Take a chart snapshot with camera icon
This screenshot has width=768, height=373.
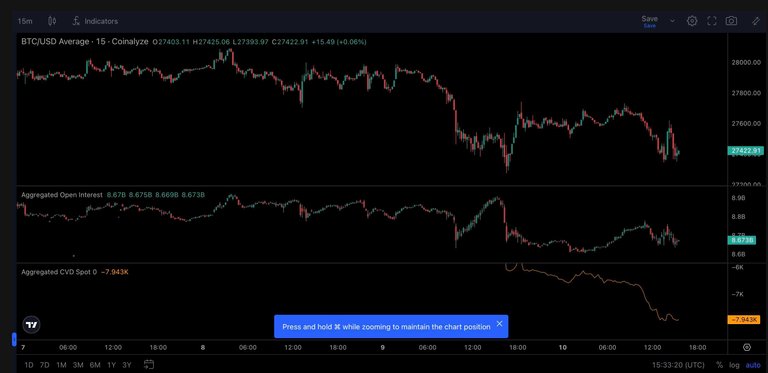click(731, 21)
